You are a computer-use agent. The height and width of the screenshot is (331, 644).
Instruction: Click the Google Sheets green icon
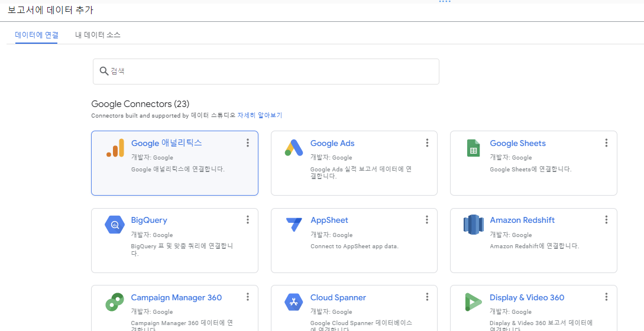pyautogui.click(x=473, y=148)
